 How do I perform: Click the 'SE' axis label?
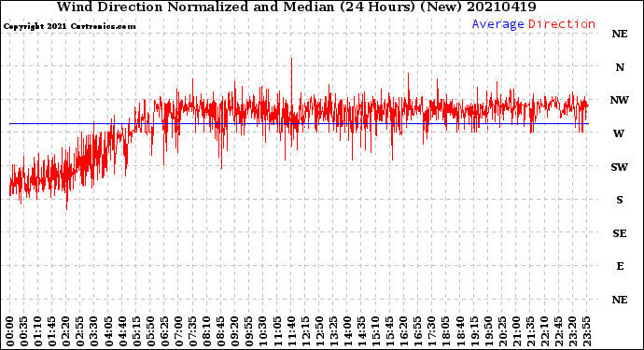point(620,233)
